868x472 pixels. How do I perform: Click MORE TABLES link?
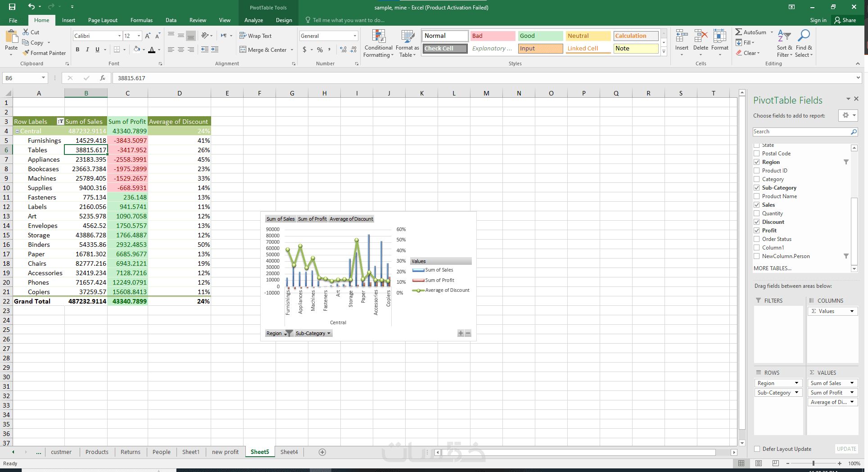click(x=773, y=268)
